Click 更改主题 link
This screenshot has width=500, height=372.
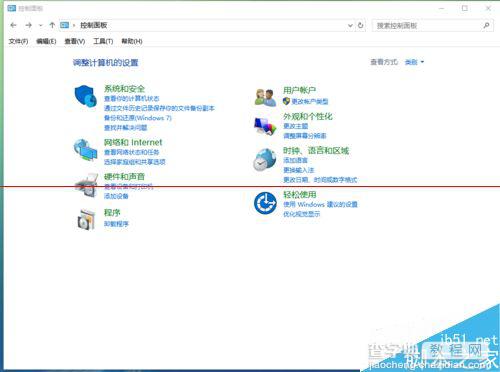pos(295,126)
